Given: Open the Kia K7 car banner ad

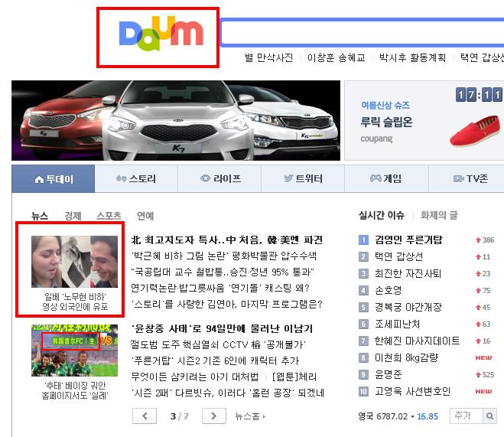Looking at the screenshot, I should click(x=176, y=121).
